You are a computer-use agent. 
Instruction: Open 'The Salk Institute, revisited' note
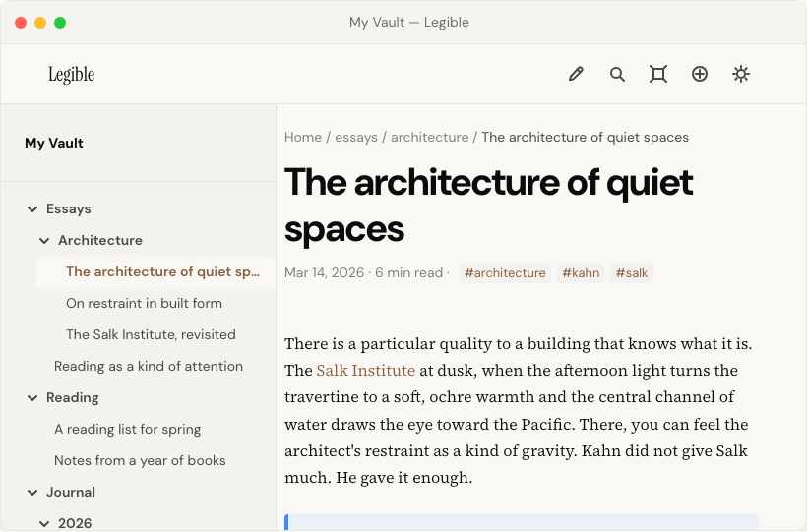pos(151,335)
